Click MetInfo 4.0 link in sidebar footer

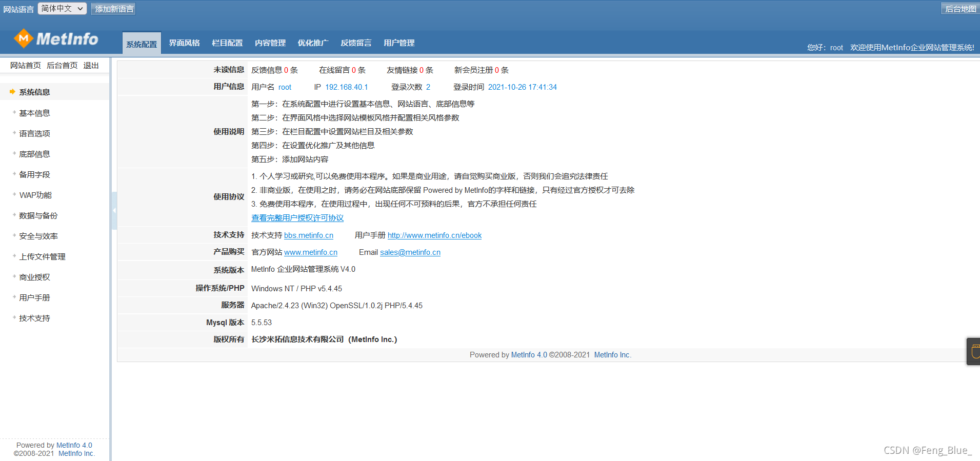[x=74, y=445]
